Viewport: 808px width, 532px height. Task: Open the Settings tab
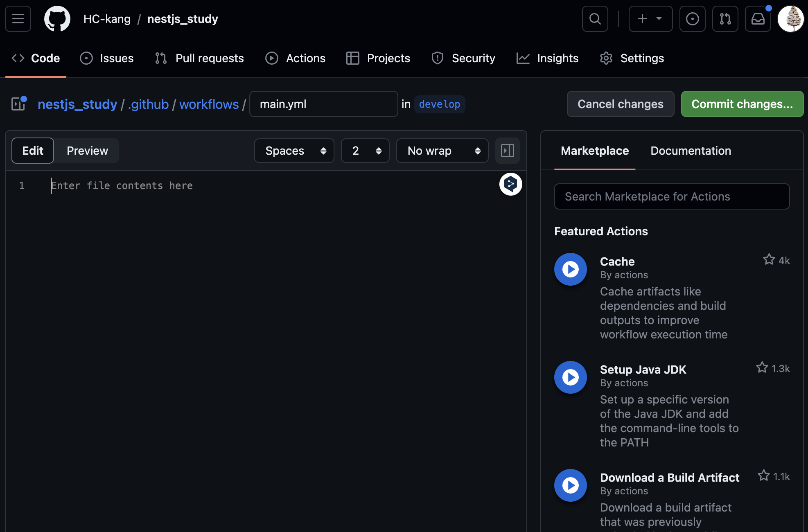click(632, 58)
